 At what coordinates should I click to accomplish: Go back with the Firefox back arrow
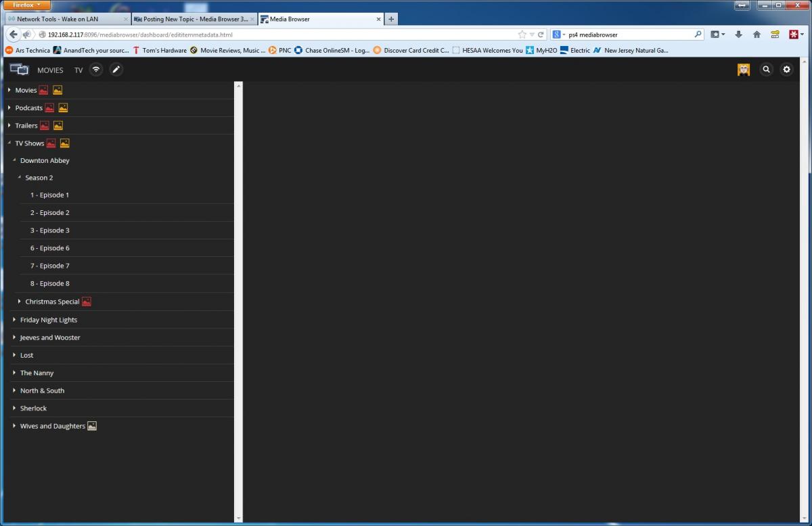coord(14,34)
